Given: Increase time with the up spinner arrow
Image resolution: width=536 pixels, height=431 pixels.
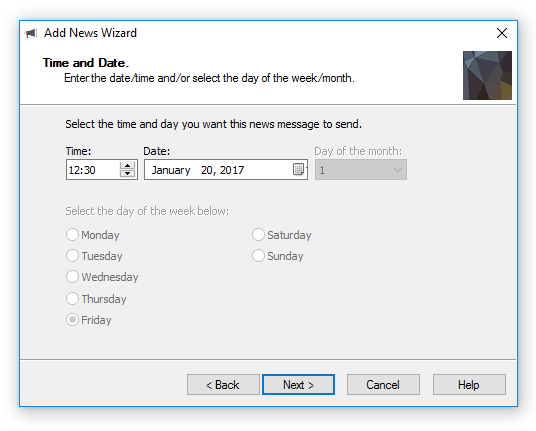Looking at the screenshot, I should (x=128, y=165).
